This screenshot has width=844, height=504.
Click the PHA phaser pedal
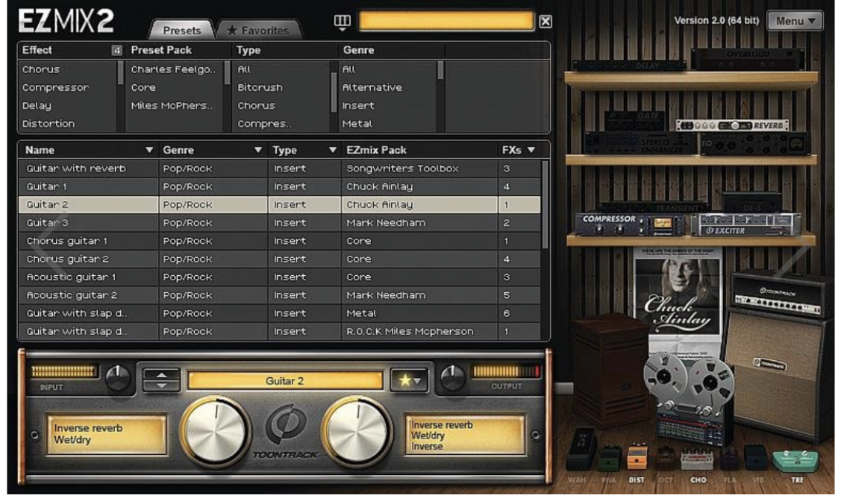pyautogui.click(x=610, y=459)
